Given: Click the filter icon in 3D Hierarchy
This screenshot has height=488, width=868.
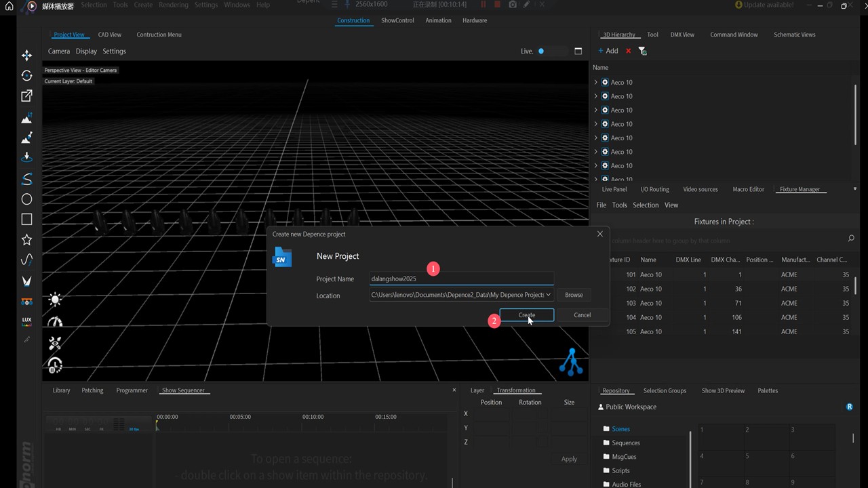Looking at the screenshot, I should 642,51.
